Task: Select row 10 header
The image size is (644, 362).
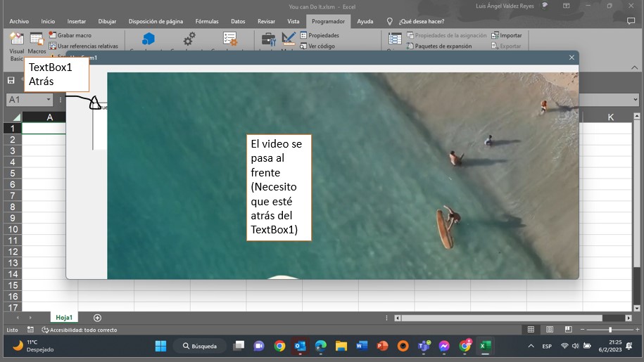Action: pyautogui.click(x=13, y=229)
